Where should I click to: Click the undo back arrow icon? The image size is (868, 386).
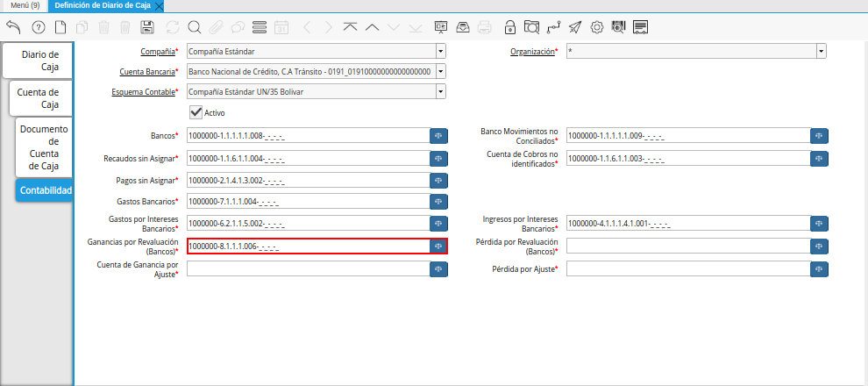(13, 27)
